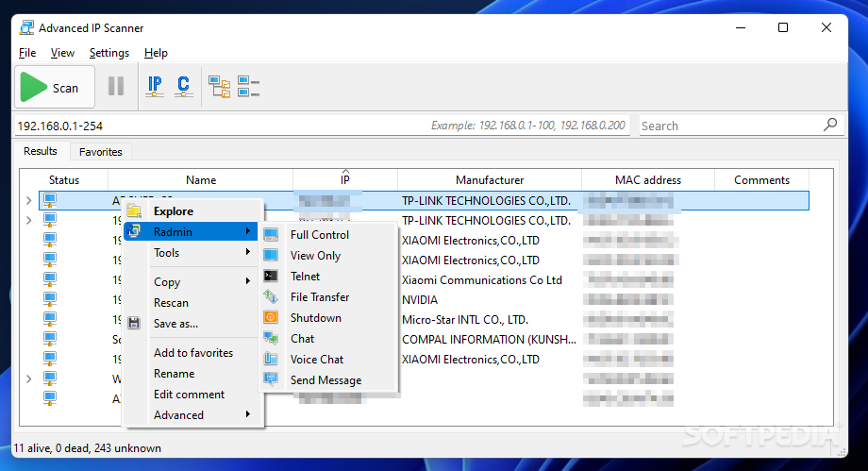The height and width of the screenshot is (471, 868).
Task: Choose Edit comment in the context menu
Action: [192, 394]
